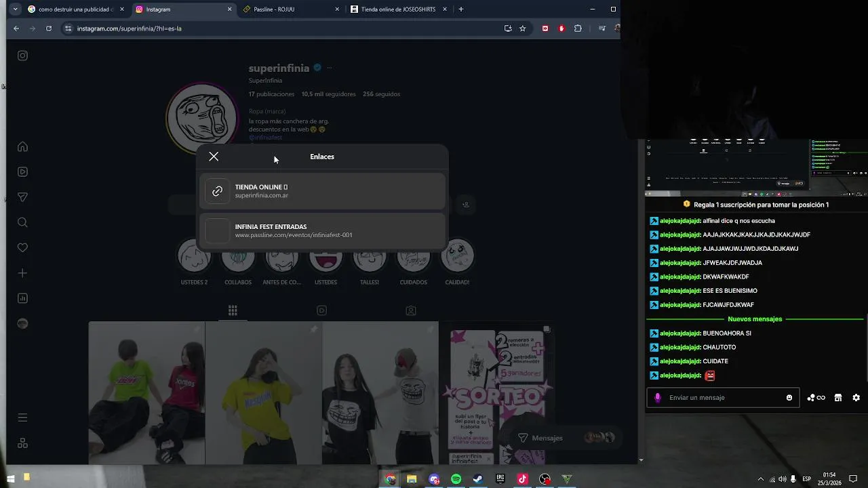The height and width of the screenshot is (488, 868).
Task: Click the install app icon in the address bar
Action: [508, 28]
